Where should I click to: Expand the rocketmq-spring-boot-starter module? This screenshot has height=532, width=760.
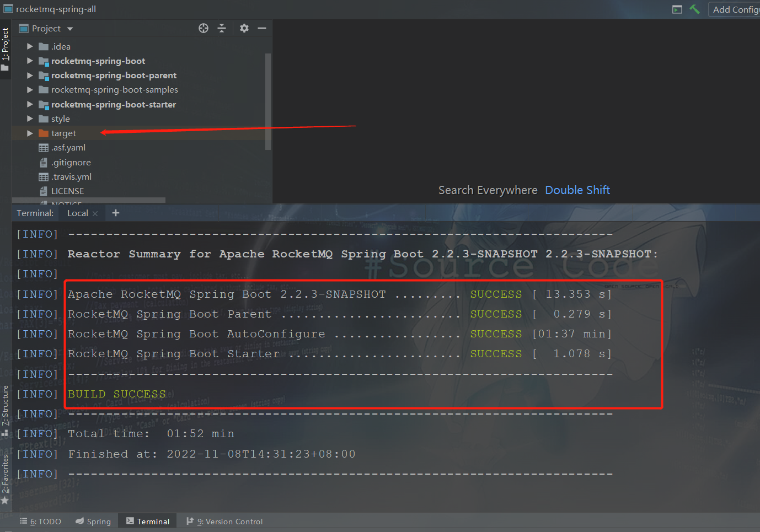(x=29, y=104)
